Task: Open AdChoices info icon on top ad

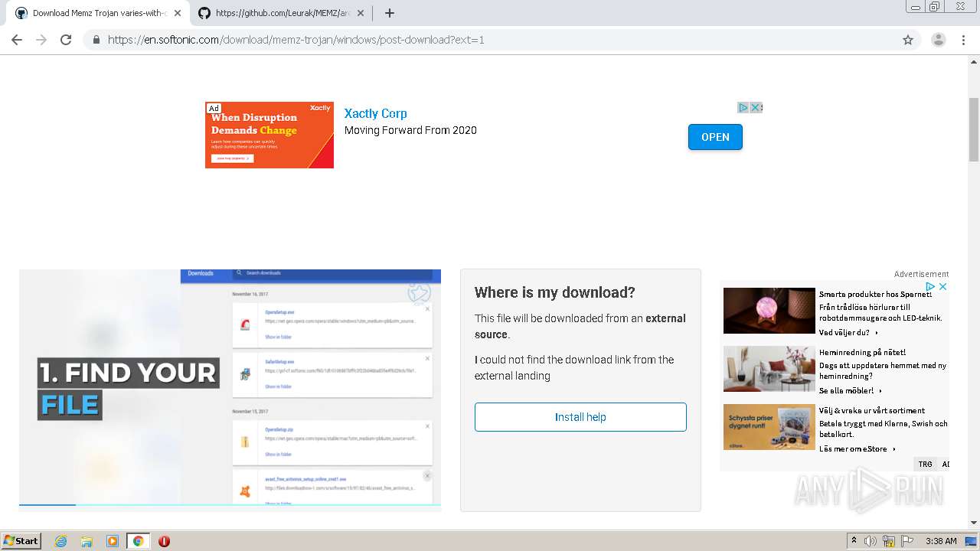Action: pos(743,108)
